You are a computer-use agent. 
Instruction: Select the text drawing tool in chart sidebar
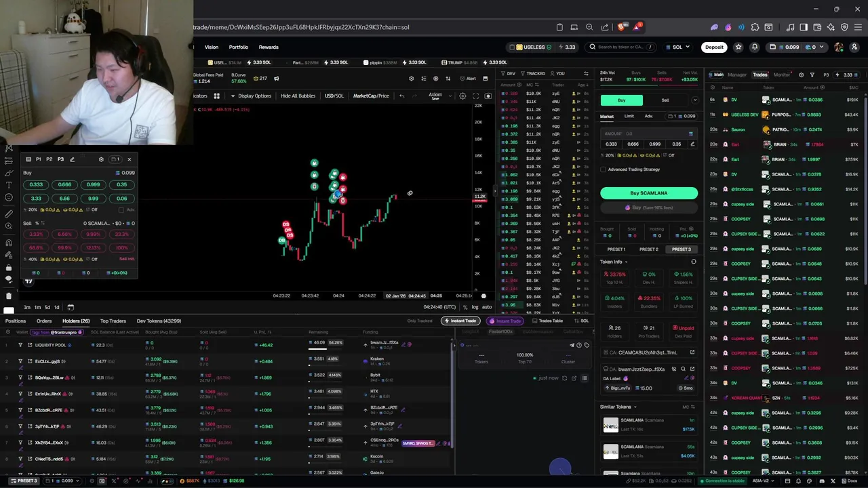coord(8,184)
